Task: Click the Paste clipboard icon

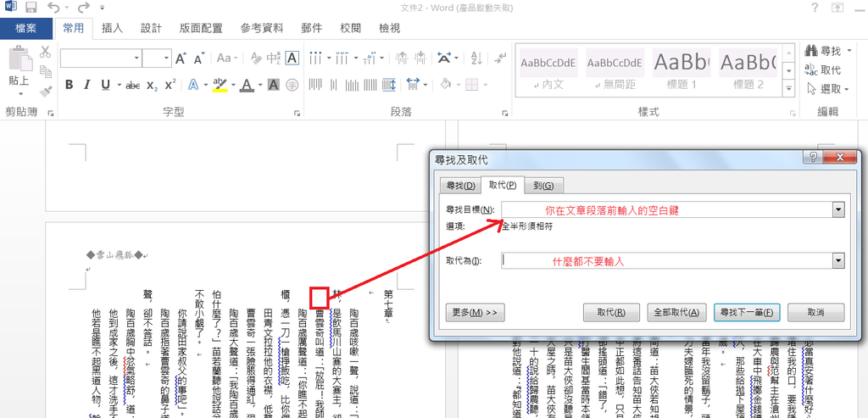Action: click(x=21, y=59)
